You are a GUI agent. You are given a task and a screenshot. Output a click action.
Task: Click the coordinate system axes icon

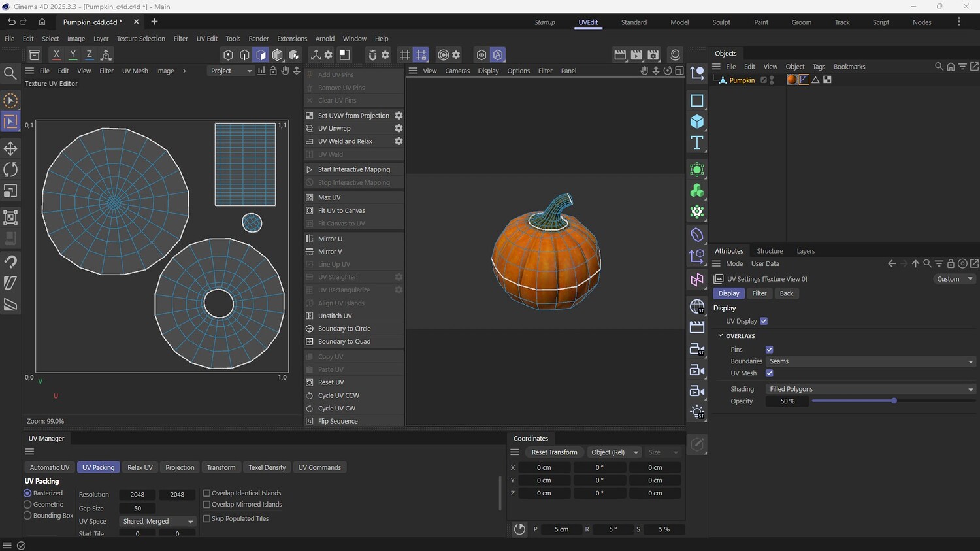pos(106,55)
